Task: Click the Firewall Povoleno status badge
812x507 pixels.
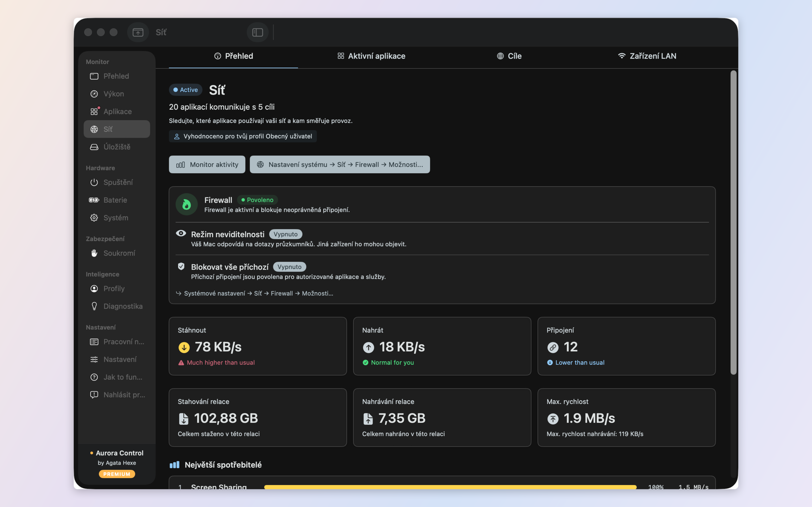Action: click(x=257, y=200)
